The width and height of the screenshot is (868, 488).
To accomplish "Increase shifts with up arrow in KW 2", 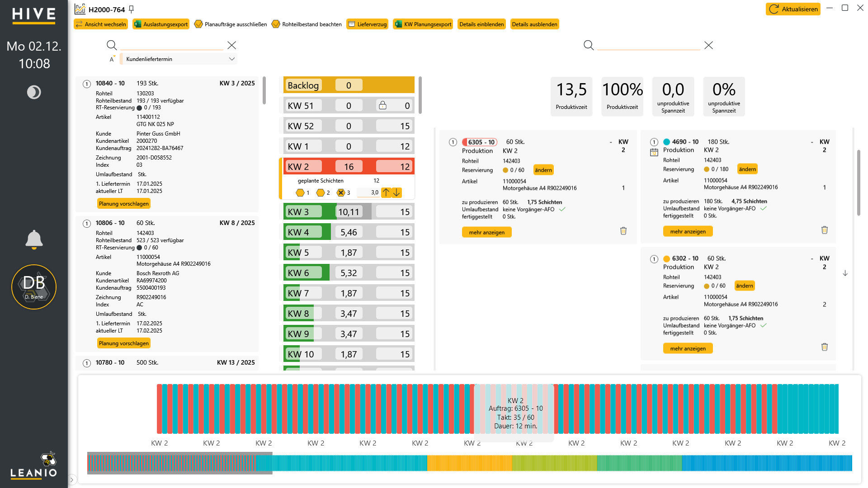I will (386, 192).
